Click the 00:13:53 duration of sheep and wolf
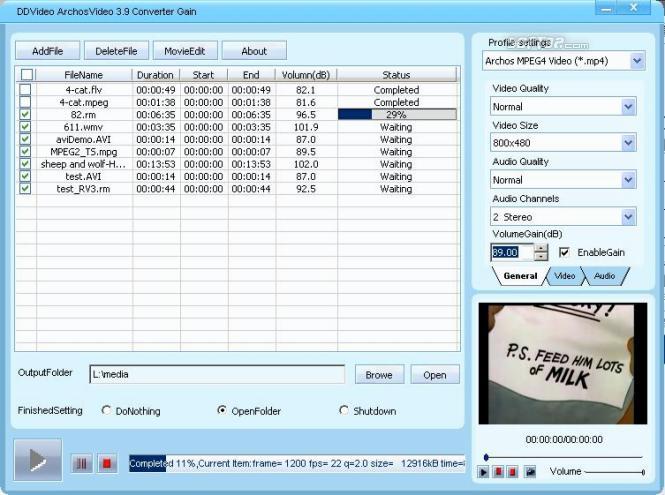 coord(156,164)
